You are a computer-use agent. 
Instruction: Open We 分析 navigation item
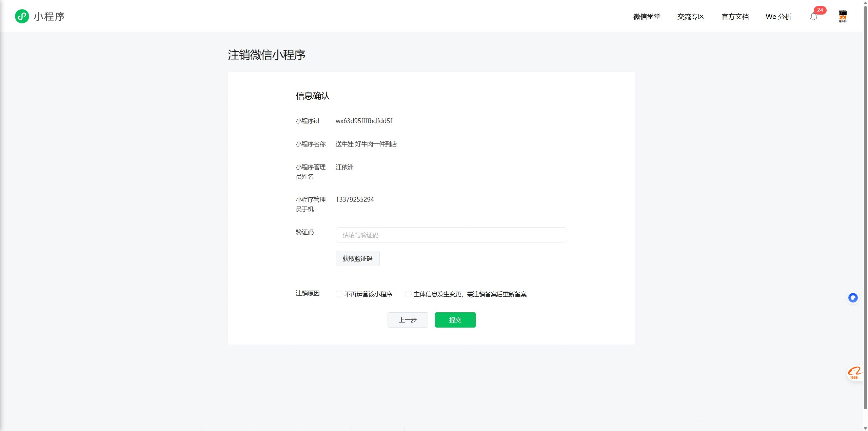coord(778,17)
